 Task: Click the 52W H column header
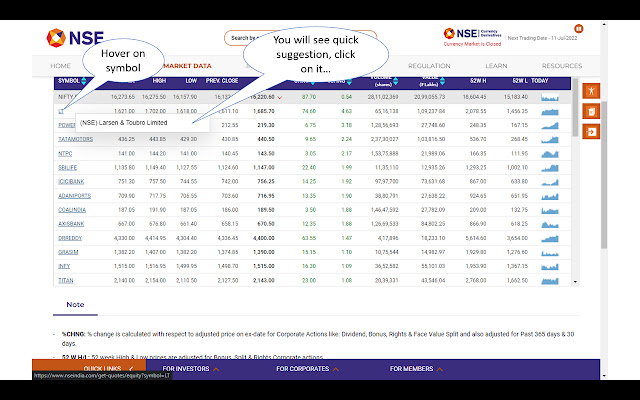478,81
